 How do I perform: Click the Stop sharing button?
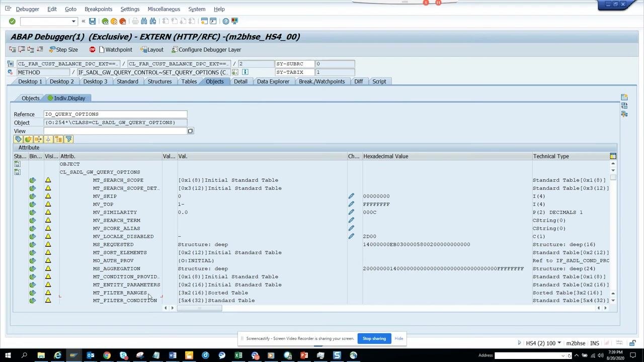[374, 338]
